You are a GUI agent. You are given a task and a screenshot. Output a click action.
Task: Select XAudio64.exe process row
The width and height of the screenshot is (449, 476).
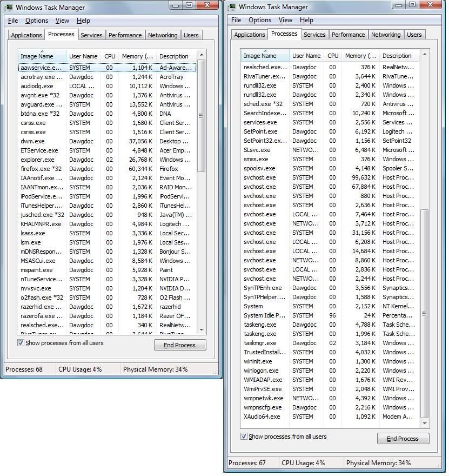(x=331, y=416)
